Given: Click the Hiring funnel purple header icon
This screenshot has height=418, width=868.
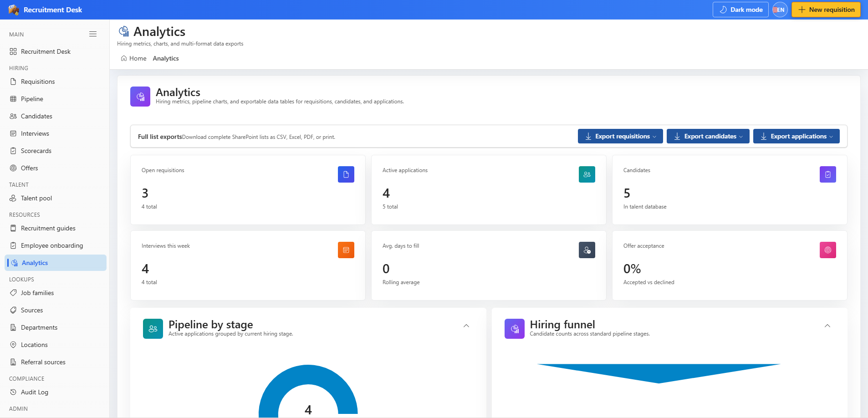Looking at the screenshot, I should click(515, 329).
